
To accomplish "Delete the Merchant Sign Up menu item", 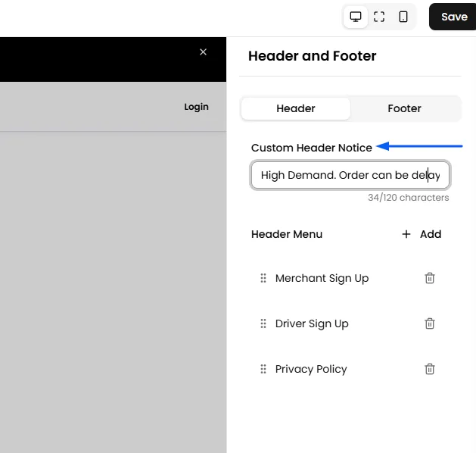I will pos(430,278).
